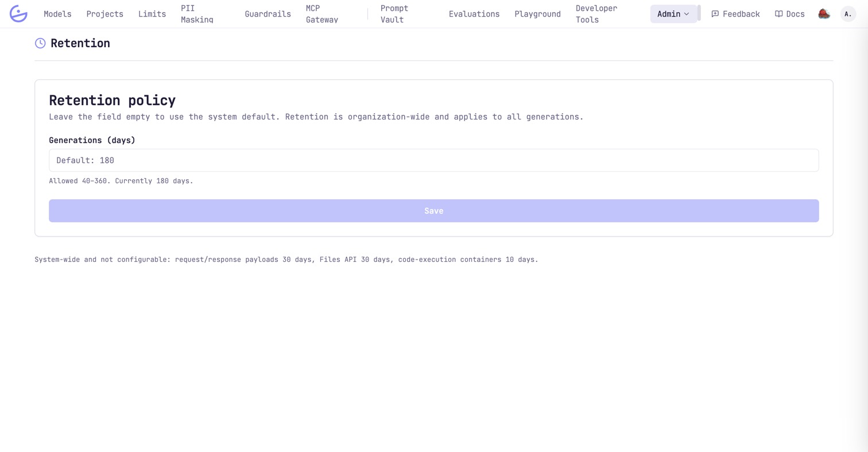Switch to Evaluations

(x=474, y=14)
